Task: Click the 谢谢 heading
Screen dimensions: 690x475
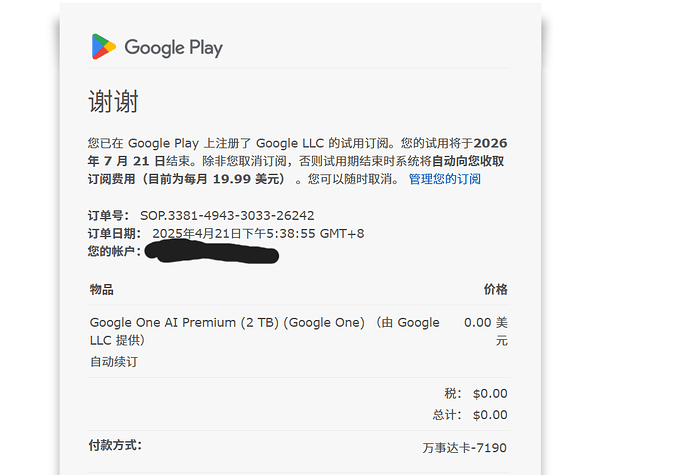Action: pyautogui.click(x=114, y=101)
